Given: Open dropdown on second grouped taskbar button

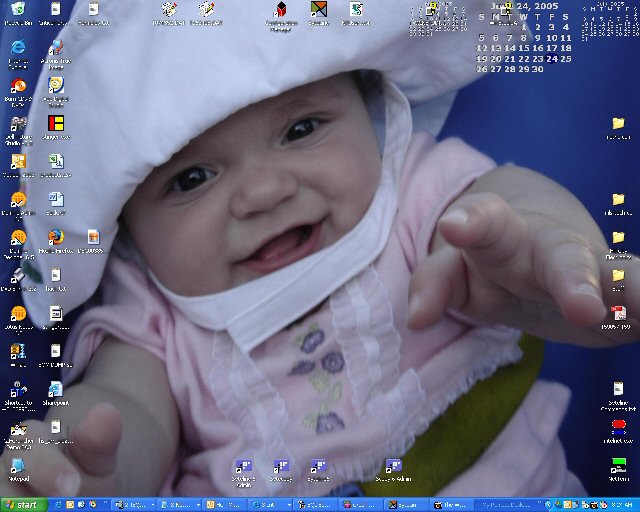Looking at the screenshot, I should pos(198,505).
